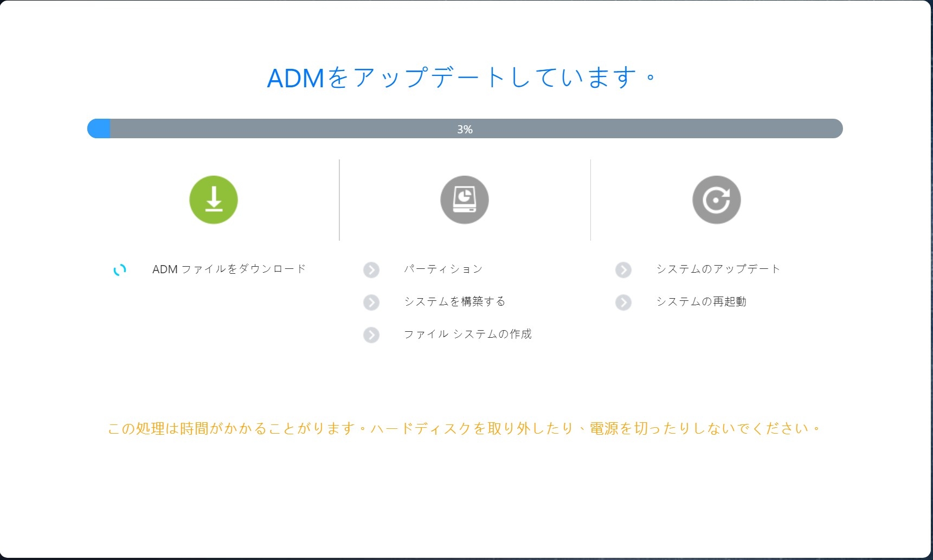Image resolution: width=933 pixels, height=560 pixels.
Task: Click the chevron icon next to パーティション
Action: coord(371,269)
